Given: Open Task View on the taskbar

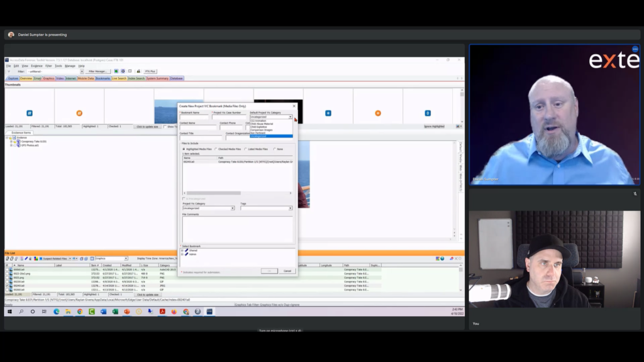Looking at the screenshot, I should [45, 312].
